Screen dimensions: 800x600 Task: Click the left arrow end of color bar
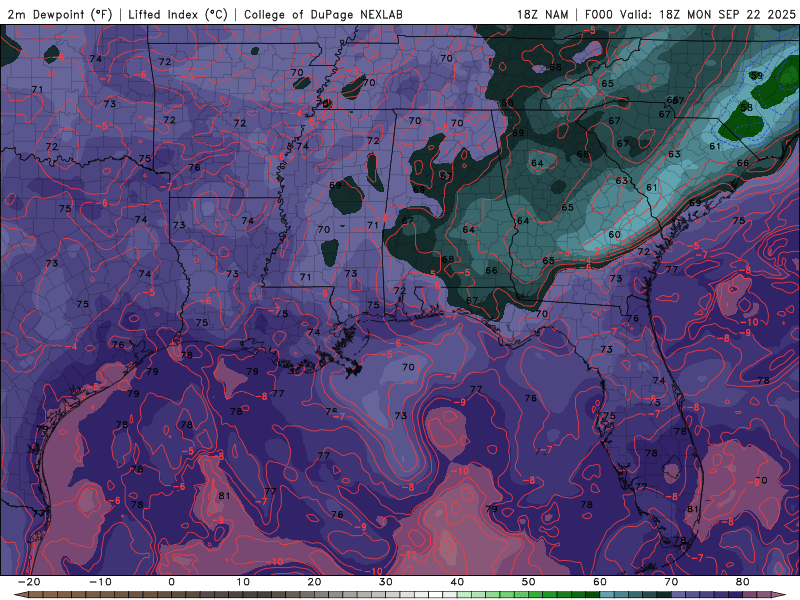19,595
